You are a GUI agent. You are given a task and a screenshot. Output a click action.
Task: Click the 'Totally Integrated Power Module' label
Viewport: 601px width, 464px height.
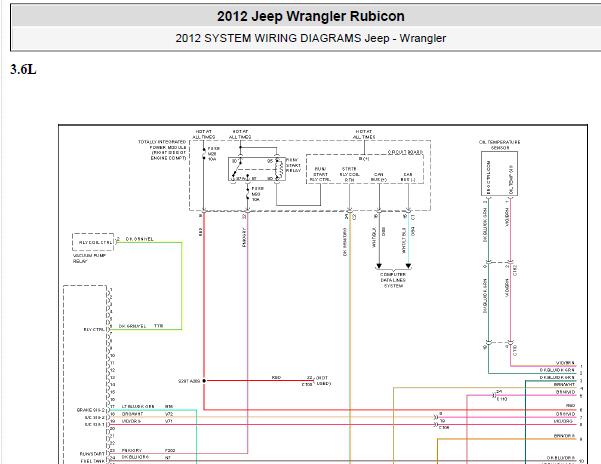click(x=163, y=150)
